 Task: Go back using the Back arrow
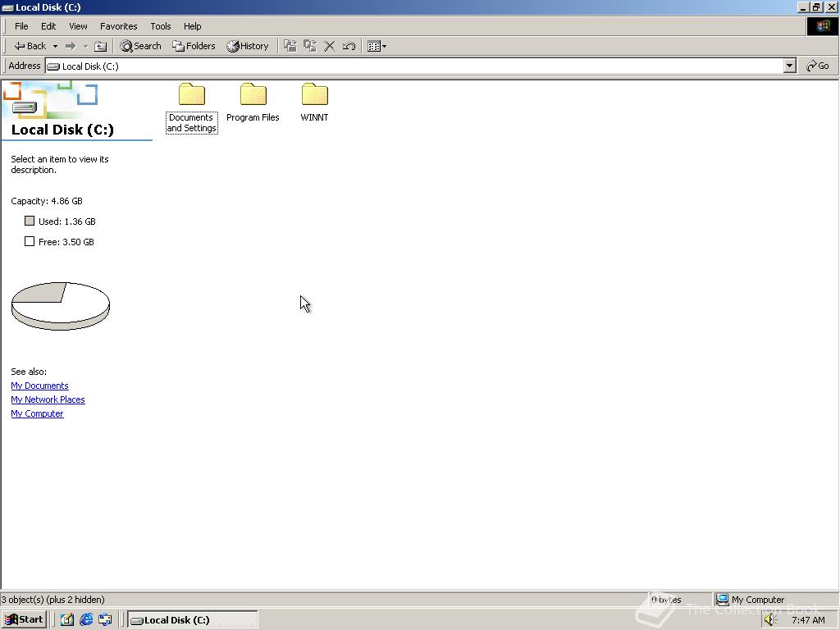point(30,46)
